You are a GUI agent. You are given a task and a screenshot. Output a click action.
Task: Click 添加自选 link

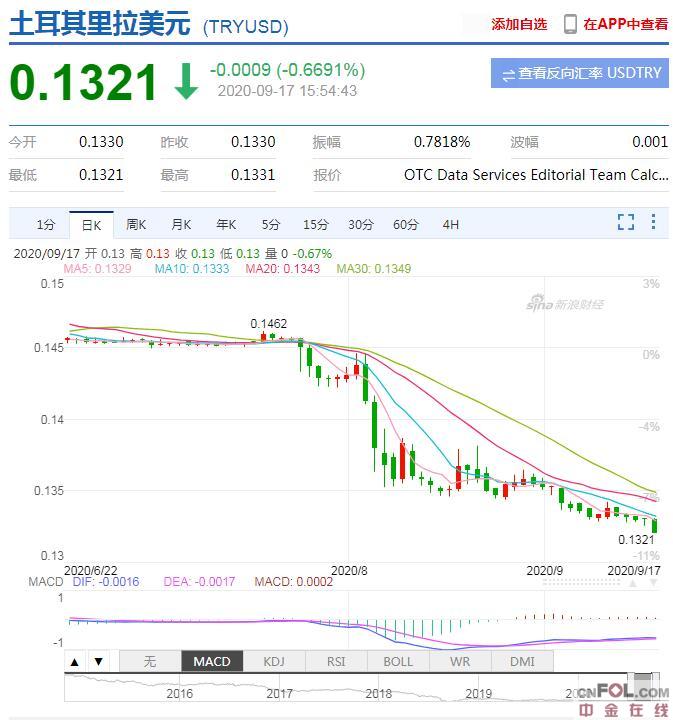tap(519, 24)
